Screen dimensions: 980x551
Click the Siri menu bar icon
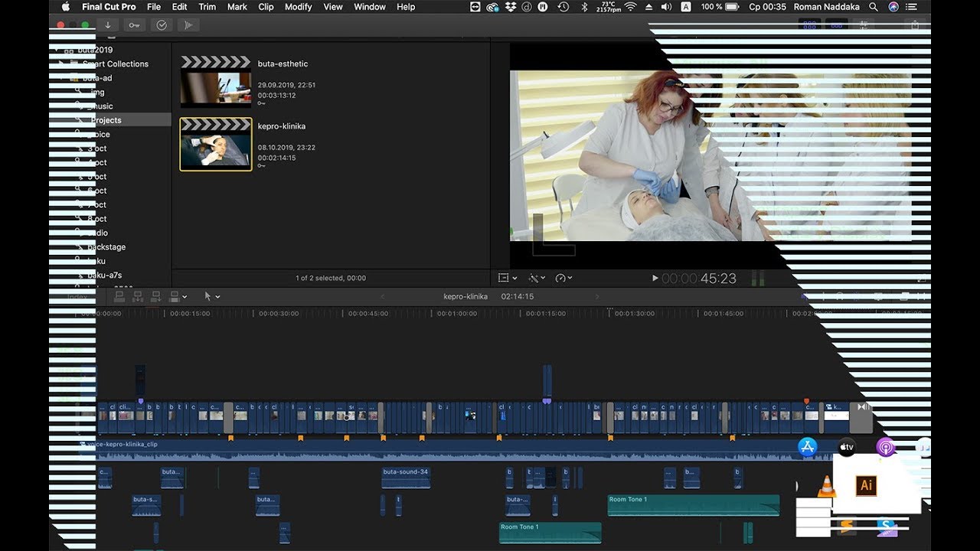893,7
